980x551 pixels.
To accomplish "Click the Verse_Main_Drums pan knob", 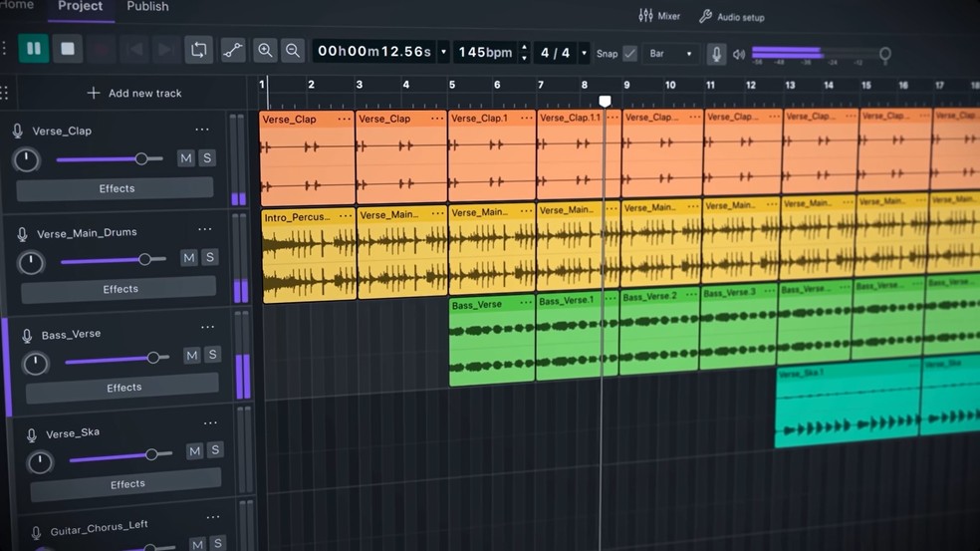I will (31, 263).
